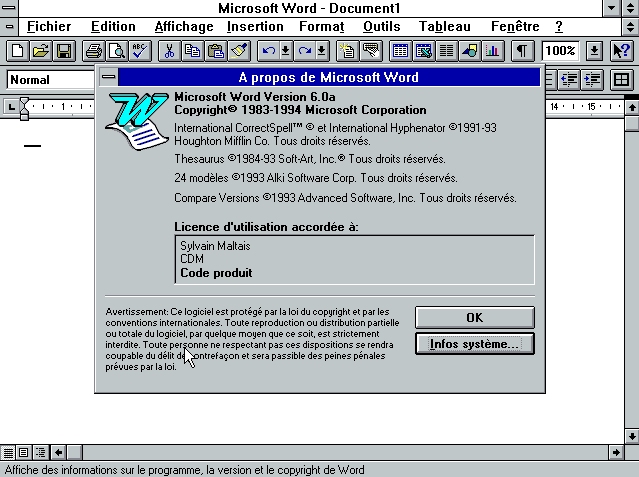Insert Excel worksheet icon

click(423, 51)
